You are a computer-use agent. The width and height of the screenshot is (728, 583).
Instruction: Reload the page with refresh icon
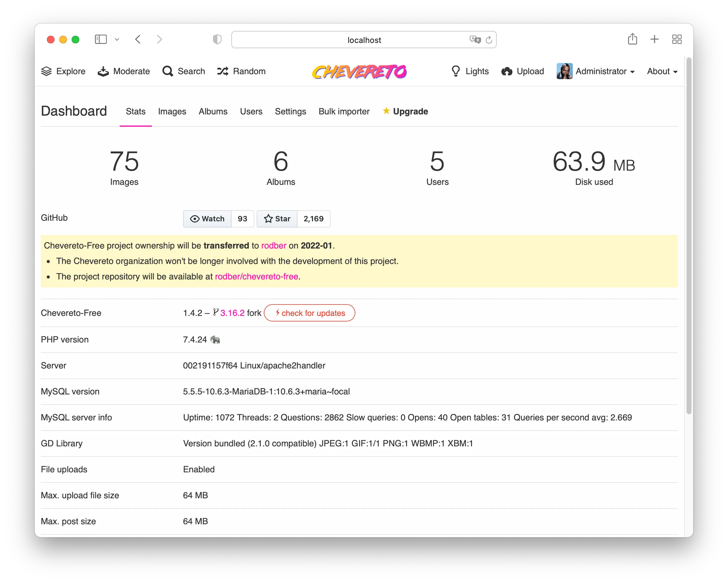(x=489, y=40)
